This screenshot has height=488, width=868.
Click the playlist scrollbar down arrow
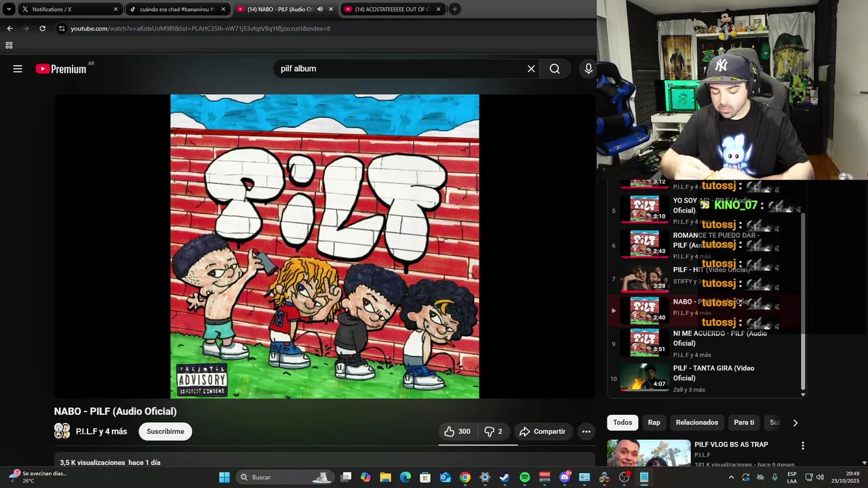pos(803,394)
